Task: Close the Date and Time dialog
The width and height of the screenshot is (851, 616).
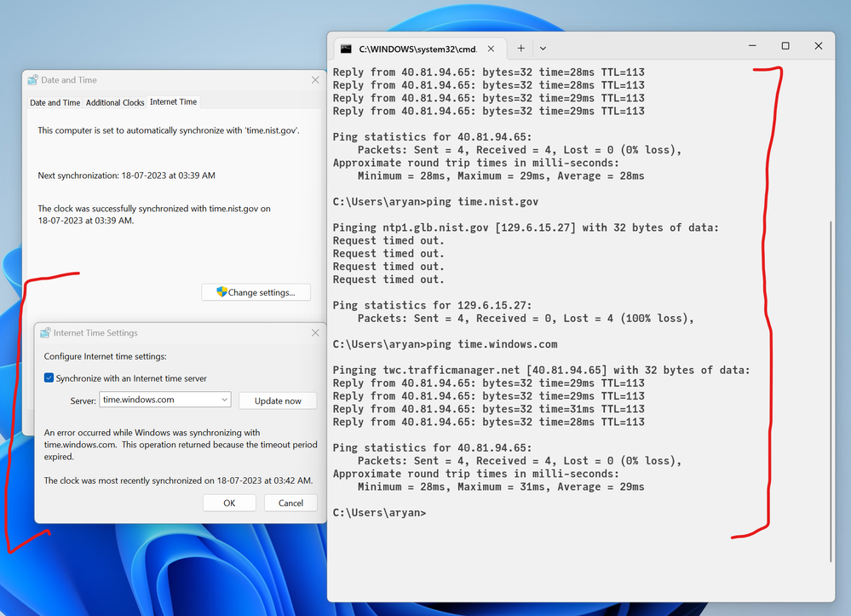Action: 315,80
